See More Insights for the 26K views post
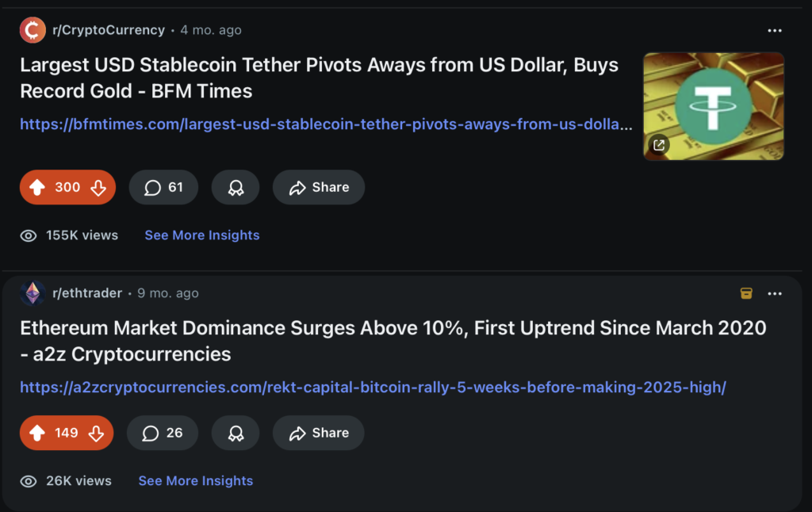 coord(196,480)
